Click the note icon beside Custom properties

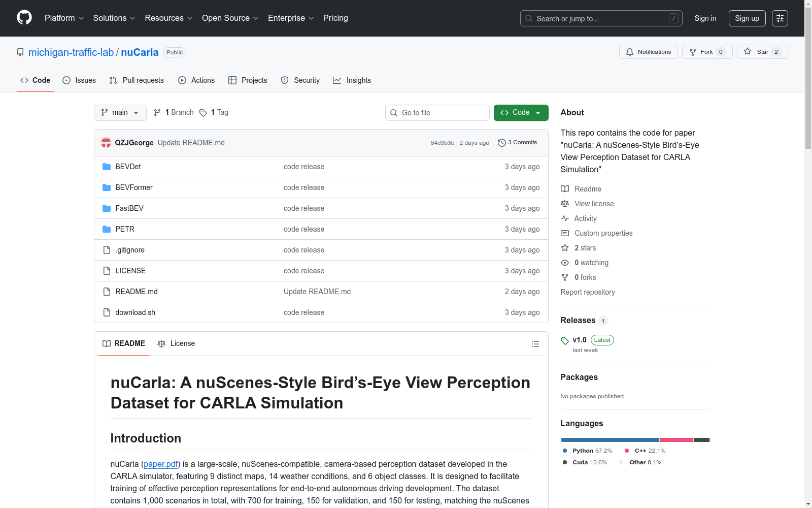565,233
